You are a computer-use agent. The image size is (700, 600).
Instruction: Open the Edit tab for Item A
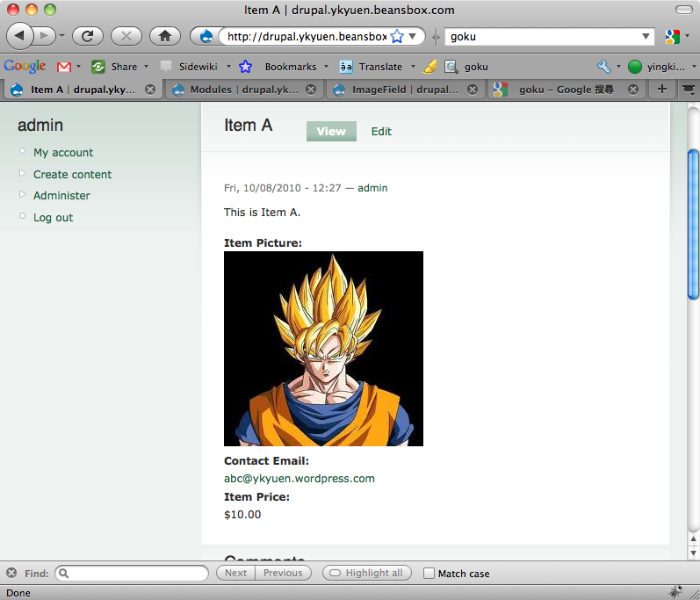(x=381, y=132)
